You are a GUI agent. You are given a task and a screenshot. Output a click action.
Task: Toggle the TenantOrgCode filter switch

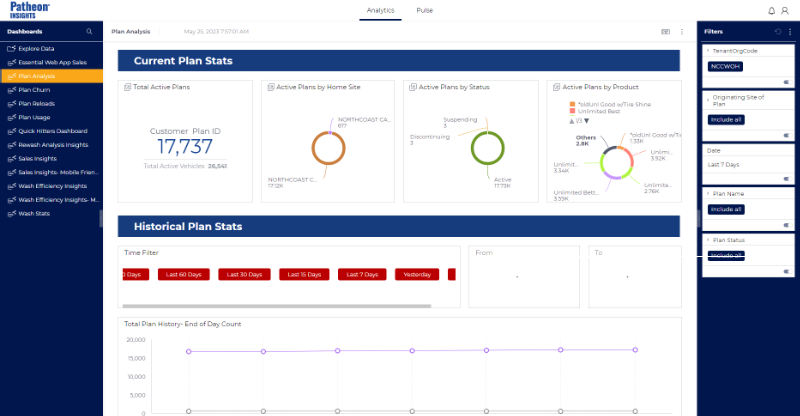786,82
